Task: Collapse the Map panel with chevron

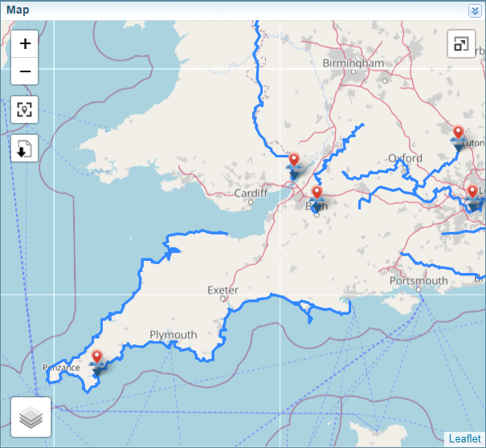Action: pos(475,10)
